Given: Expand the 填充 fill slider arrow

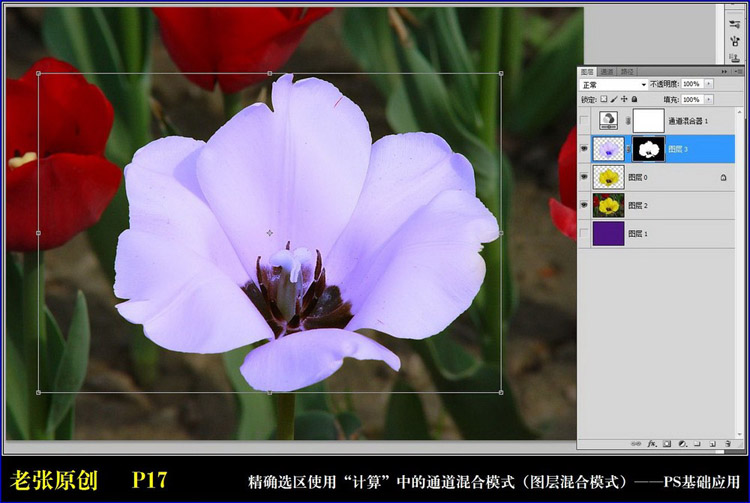Looking at the screenshot, I should pyautogui.click(x=709, y=99).
